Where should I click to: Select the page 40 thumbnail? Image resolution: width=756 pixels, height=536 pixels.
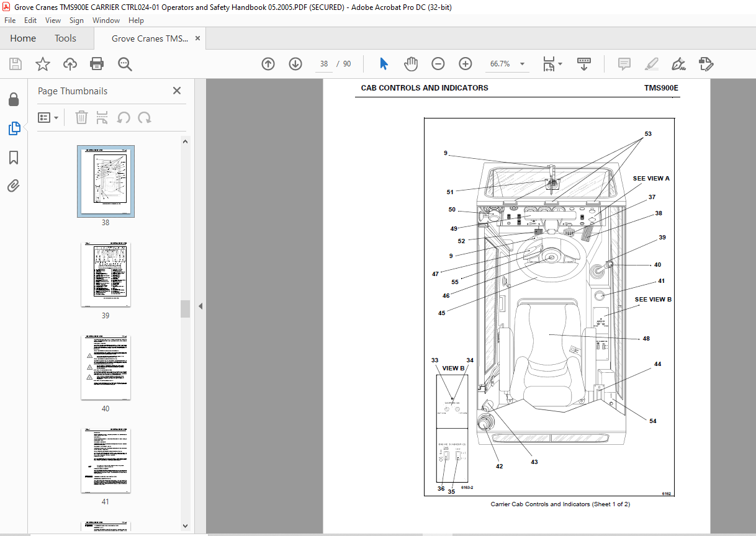coord(106,367)
